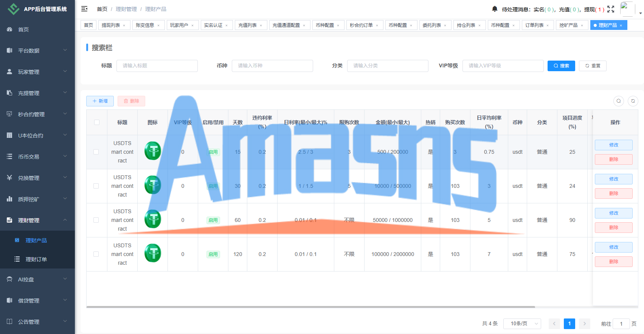
Task: Check the 60-day product row checkbox
Action: (x=96, y=220)
